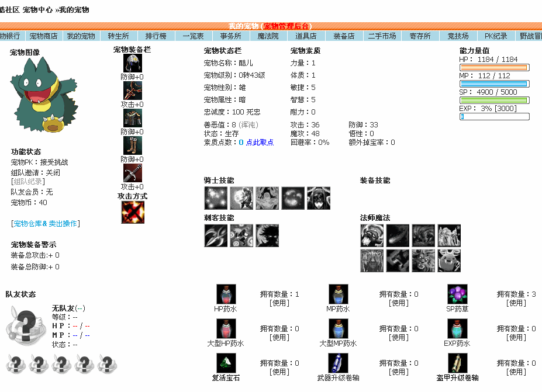Click the helmet equipment slot icon
Image resolution: width=542 pixels, height=392 pixels.
133,63
